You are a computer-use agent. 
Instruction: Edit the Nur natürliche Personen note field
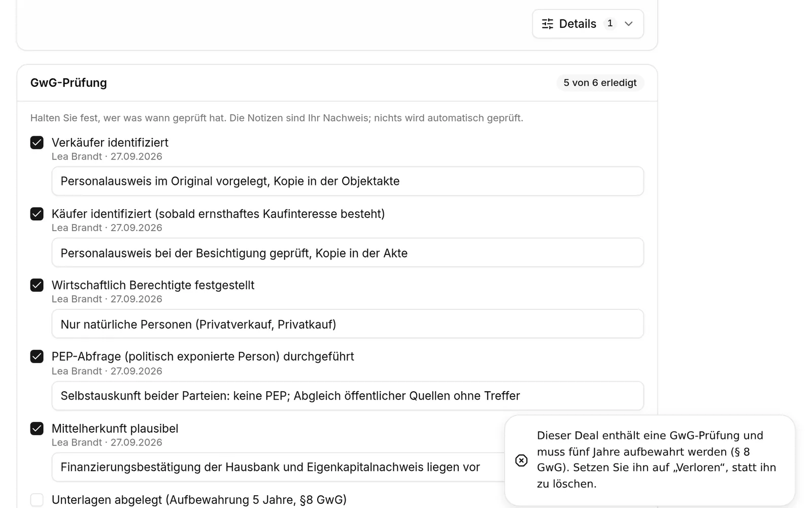click(x=348, y=324)
